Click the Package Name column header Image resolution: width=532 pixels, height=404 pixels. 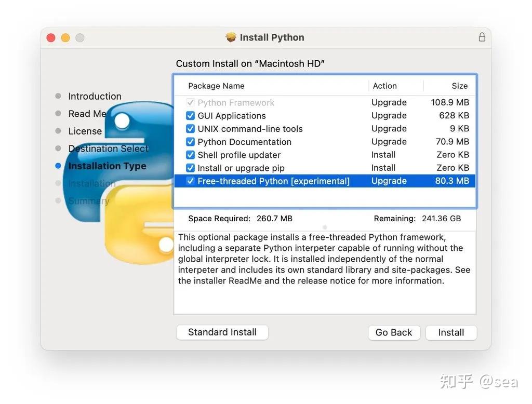(x=216, y=86)
